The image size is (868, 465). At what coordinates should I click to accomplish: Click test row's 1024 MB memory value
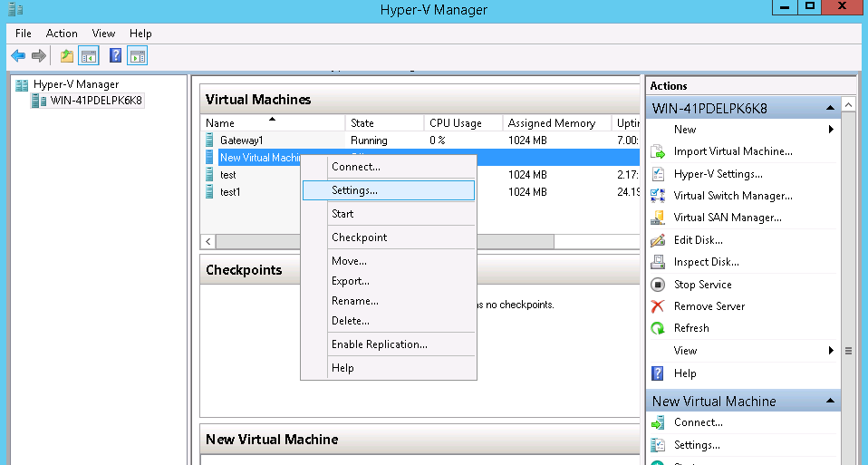click(x=527, y=175)
